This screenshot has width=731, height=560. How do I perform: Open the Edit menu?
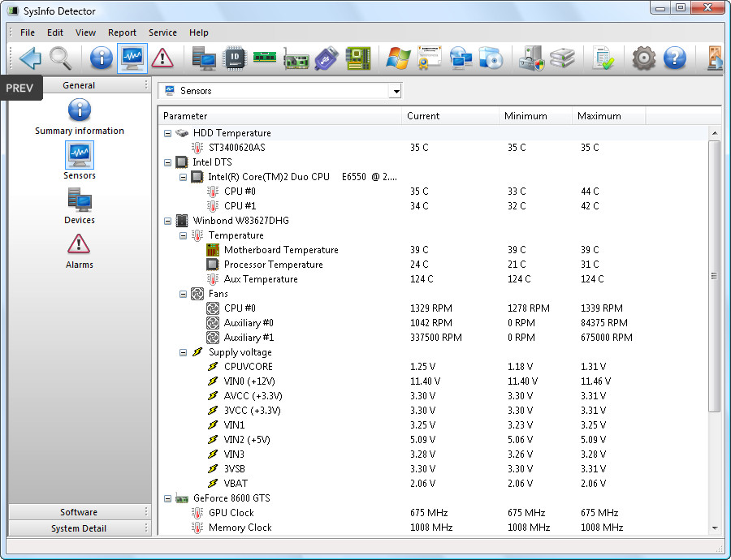pos(55,32)
